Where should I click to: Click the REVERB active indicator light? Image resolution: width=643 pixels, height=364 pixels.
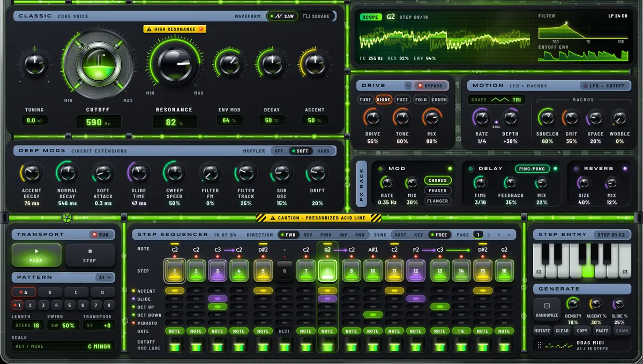coord(625,169)
